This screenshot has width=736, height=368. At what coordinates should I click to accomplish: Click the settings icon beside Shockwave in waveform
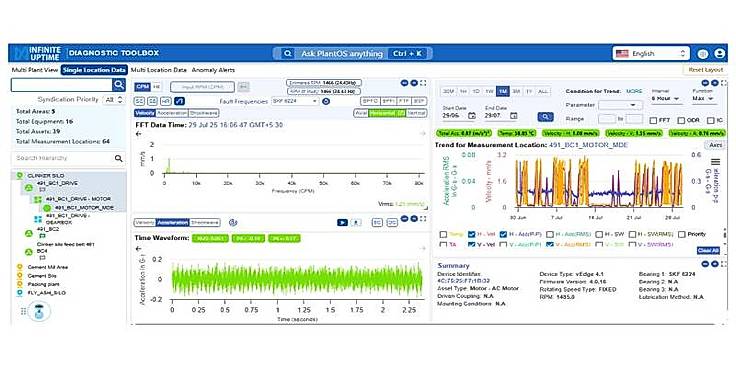(233, 222)
